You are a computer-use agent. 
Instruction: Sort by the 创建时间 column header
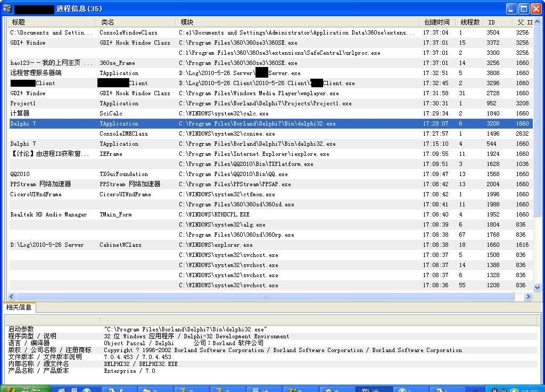tap(437, 22)
